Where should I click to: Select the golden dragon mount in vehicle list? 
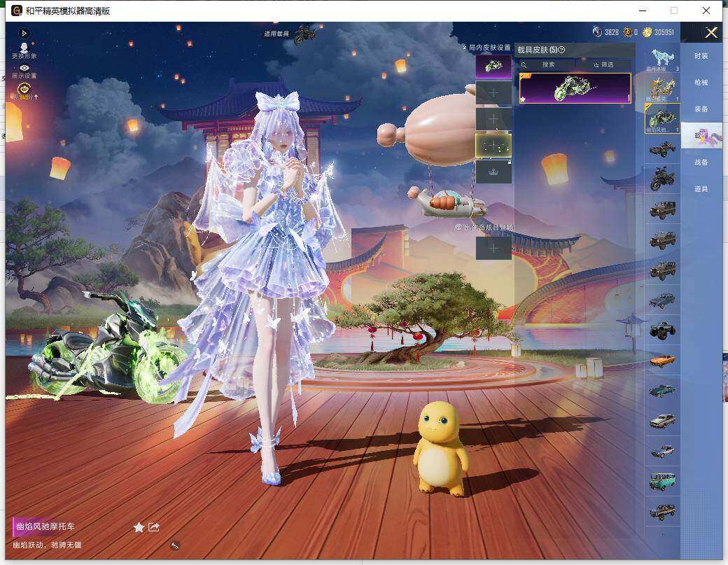[662, 89]
